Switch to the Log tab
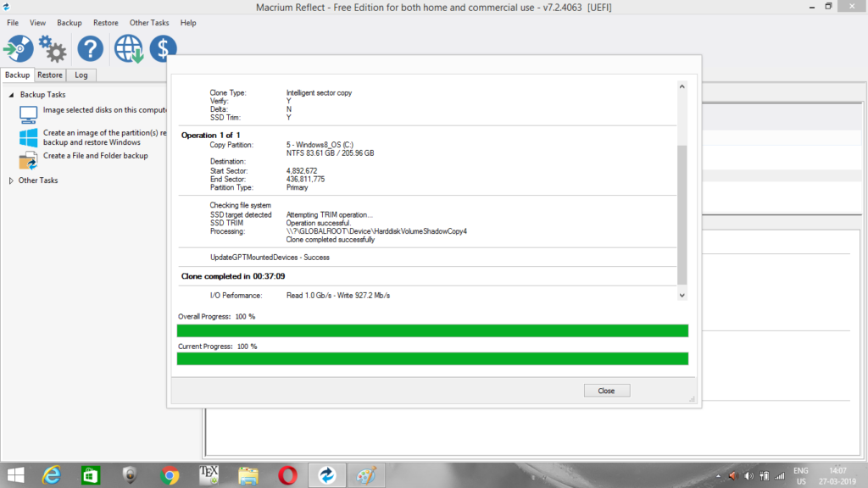The height and width of the screenshot is (488, 868). [x=81, y=75]
